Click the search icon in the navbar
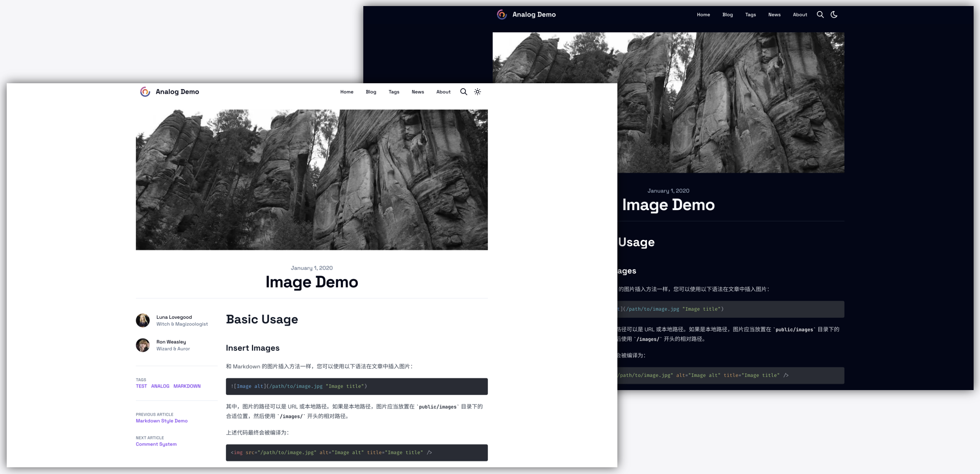980x474 pixels. (464, 92)
